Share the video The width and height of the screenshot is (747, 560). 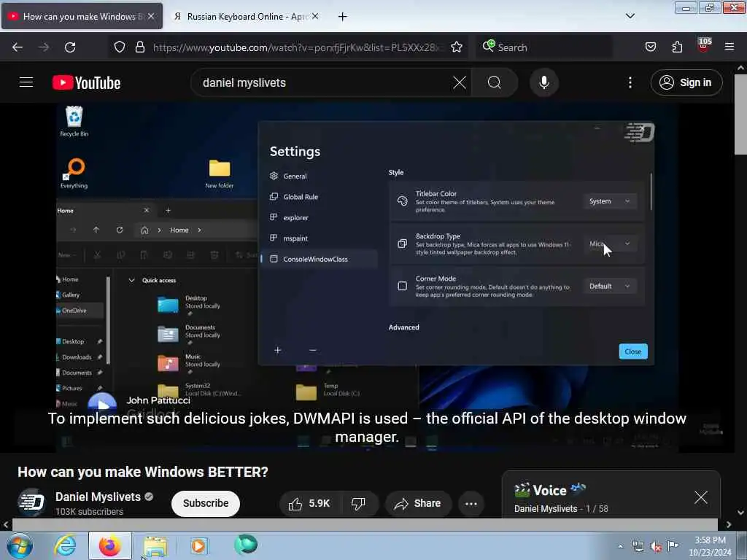[418, 503]
